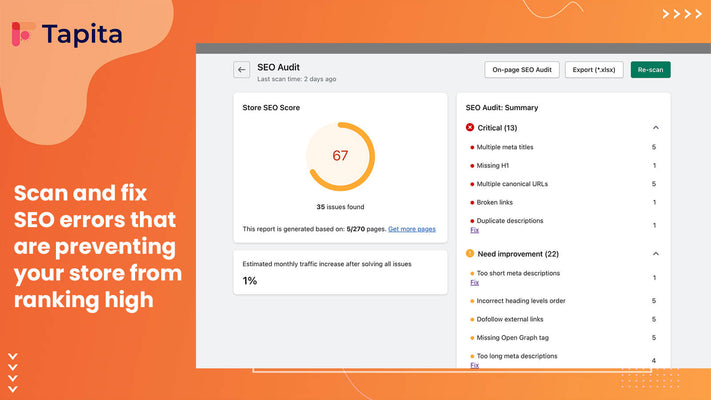Click Fix under Too long meta descriptions
Screen dimensions: 711x400
point(474,365)
